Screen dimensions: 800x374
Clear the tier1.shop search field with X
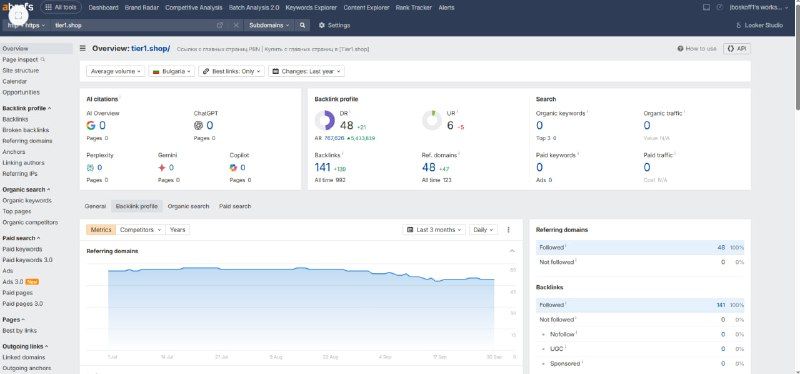236,25
